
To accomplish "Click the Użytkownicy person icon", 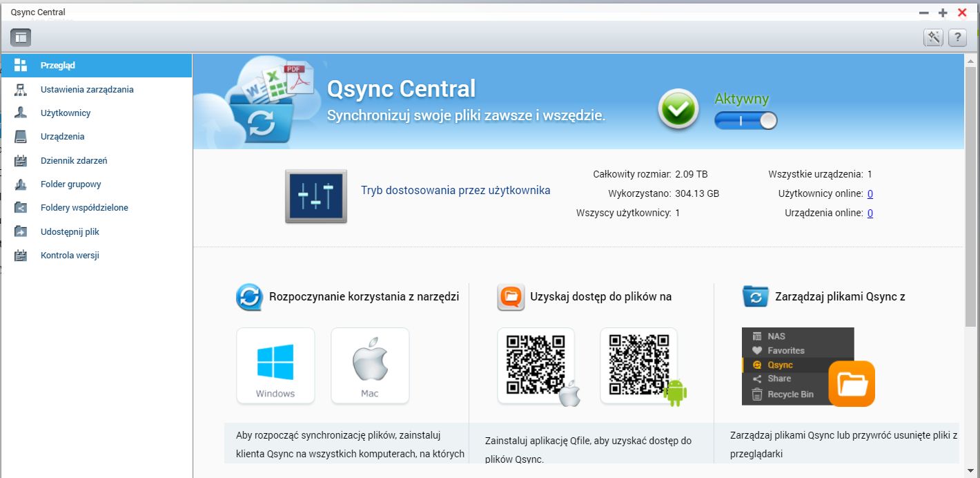I will [x=21, y=113].
